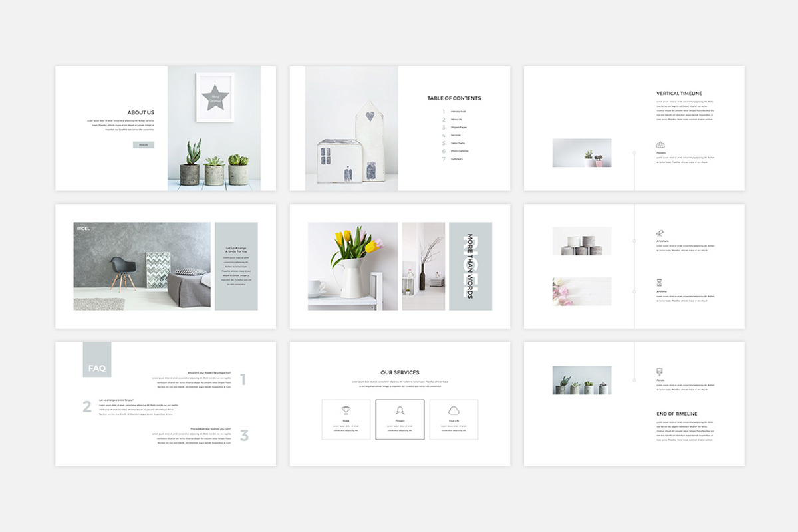Click the telescope icon above Anywhere
The width and height of the screenshot is (798, 532).
coord(660,233)
